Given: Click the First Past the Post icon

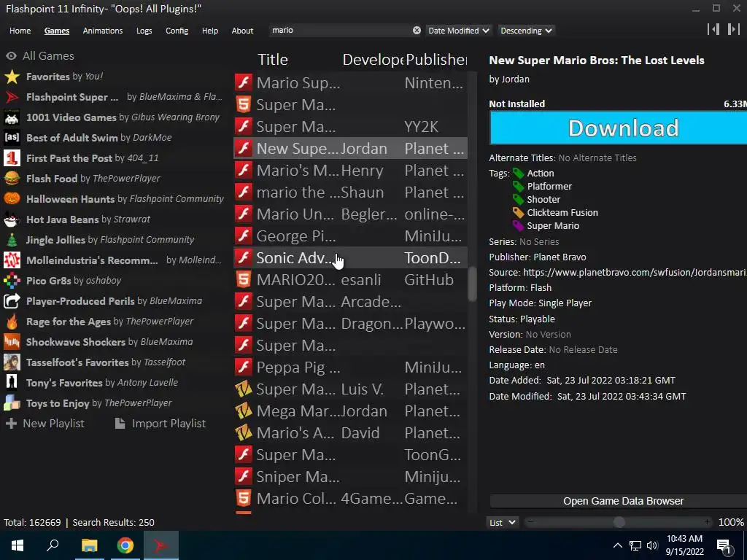Looking at the screenshot, I should click(x=12, y=158).
